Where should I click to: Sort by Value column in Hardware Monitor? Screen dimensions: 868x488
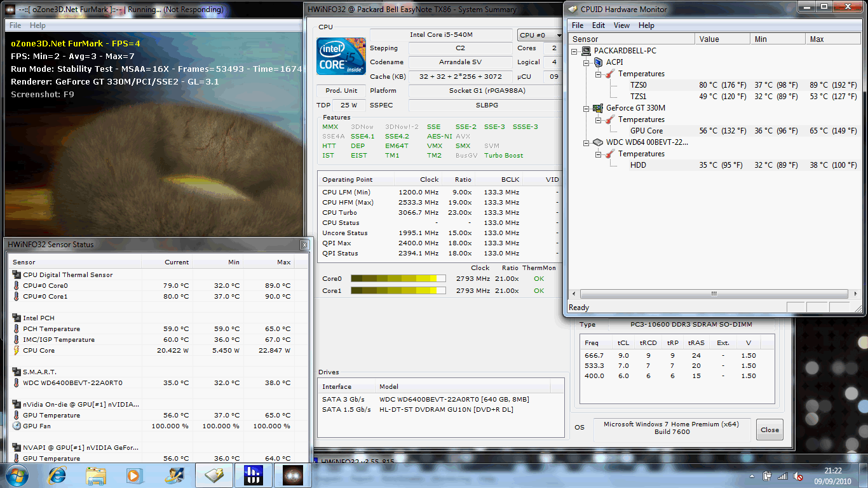click(723, 39)
